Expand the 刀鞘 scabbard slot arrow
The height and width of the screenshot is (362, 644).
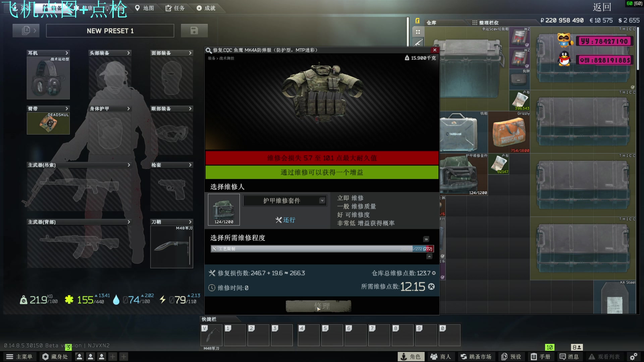(x=190, y=222)
